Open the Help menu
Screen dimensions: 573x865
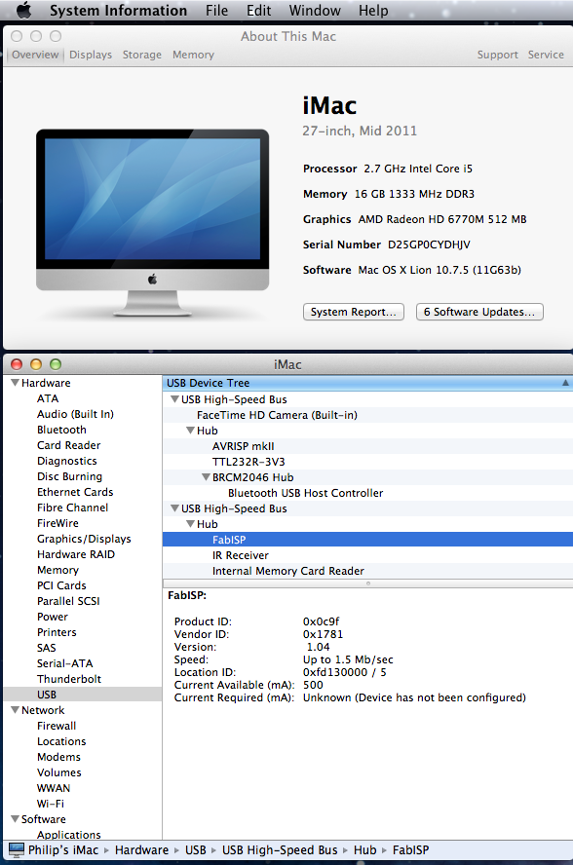coord(373,10)
